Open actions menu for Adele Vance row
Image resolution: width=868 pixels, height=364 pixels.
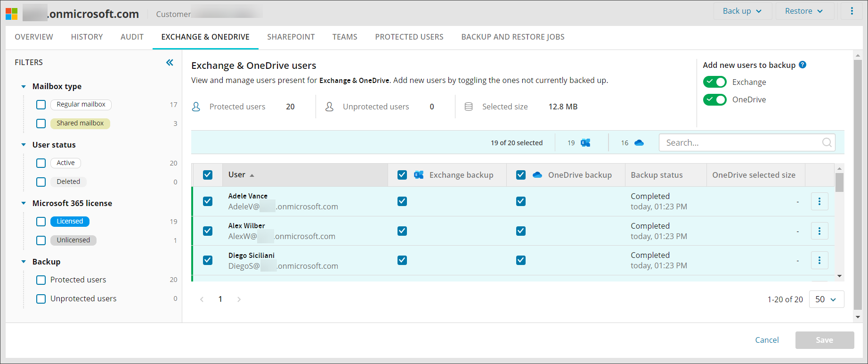819,201
